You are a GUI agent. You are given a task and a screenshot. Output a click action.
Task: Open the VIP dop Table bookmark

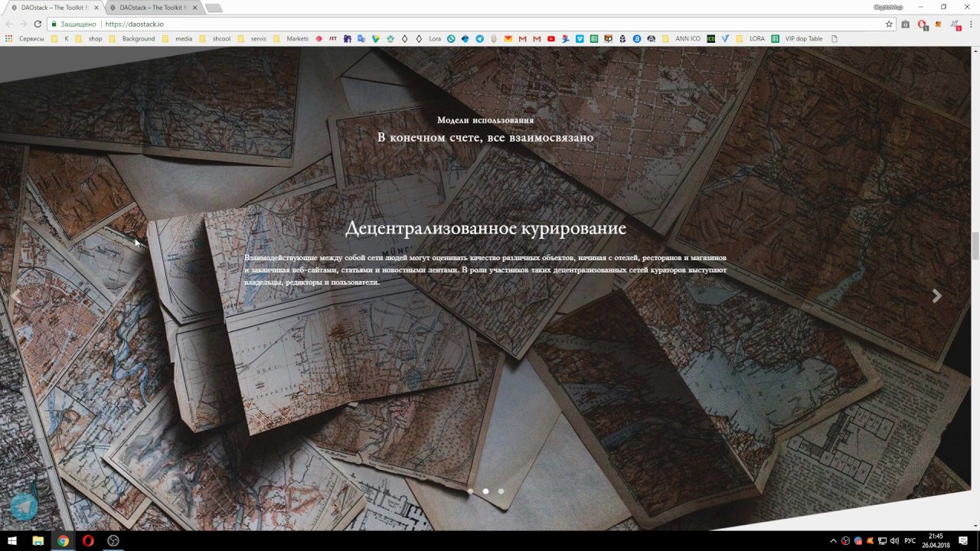[x=797, y=38]
